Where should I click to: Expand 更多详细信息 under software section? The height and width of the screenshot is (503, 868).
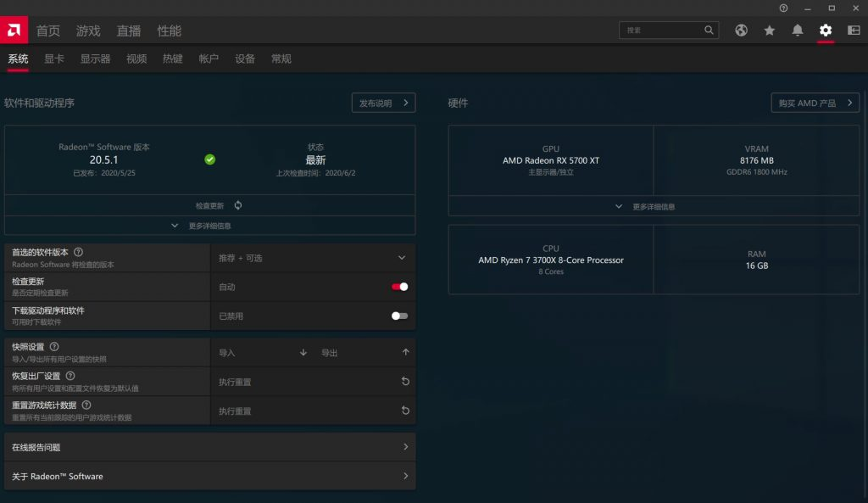210,226
